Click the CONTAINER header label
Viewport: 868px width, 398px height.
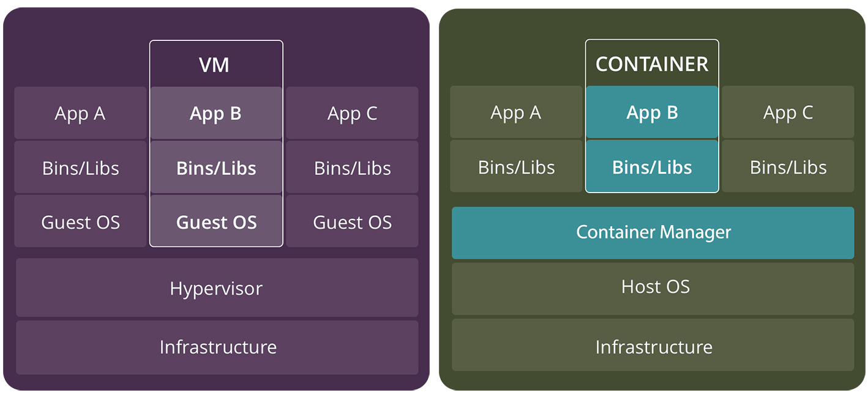click(x=651, y=64)
